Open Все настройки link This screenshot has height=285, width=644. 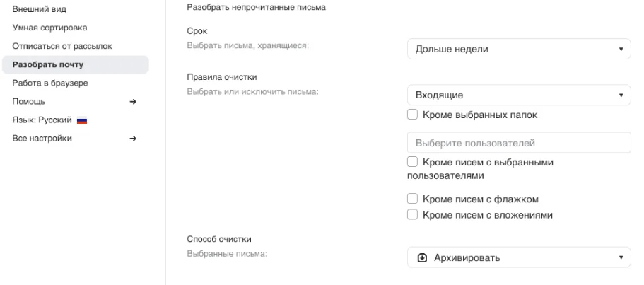pos(42,139)
